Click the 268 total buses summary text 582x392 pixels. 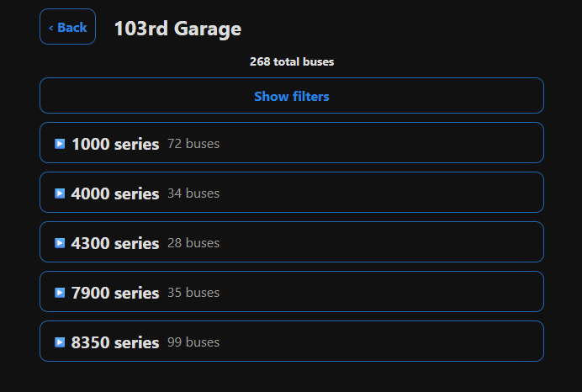292,61
